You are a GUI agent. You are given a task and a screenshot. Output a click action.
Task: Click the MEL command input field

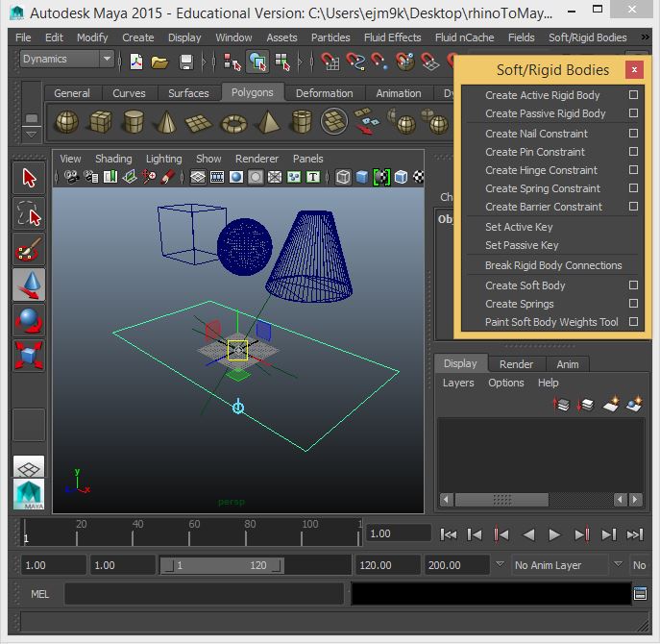coord(204,594)
